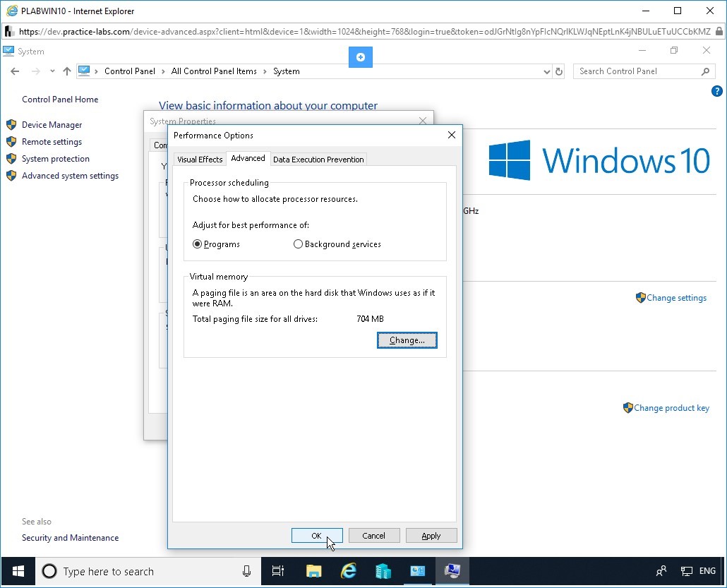This screenshot has height=588, width=727.
Task: Click the Apply button
Action: coord(431,536)
